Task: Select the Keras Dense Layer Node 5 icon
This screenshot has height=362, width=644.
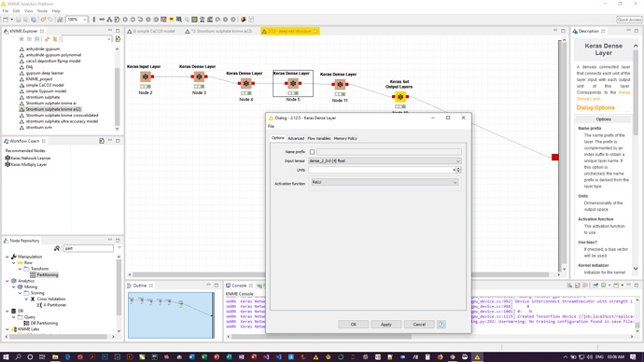Action: tap(293, 84)
